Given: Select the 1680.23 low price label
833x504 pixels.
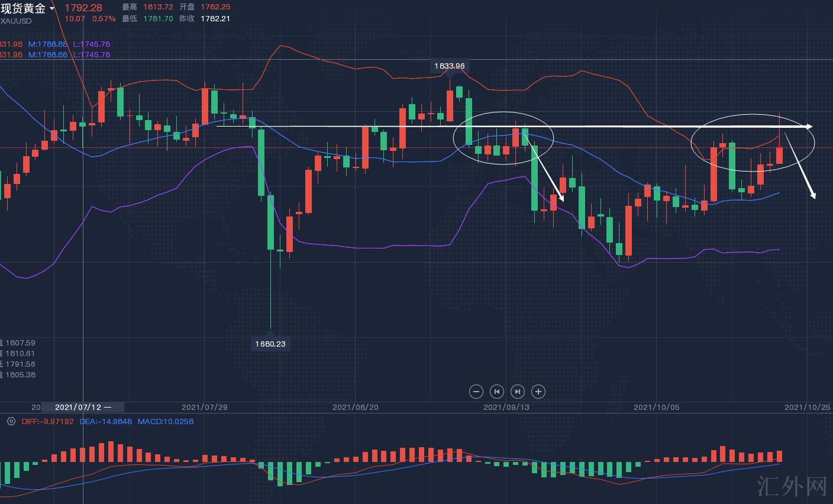Looking at the screenshot, I should pyautogui.click(x=270, y=344).
